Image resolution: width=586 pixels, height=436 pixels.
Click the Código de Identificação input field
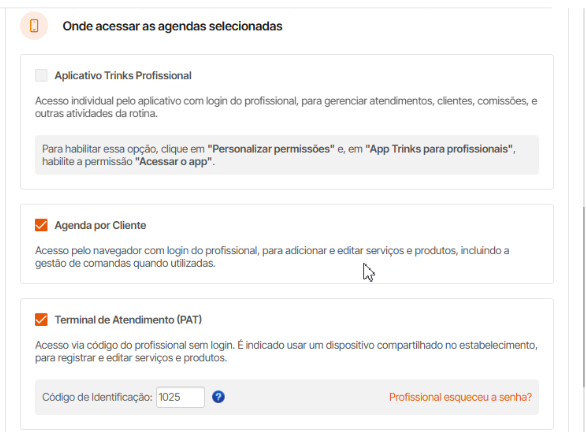tap(180, 397)
